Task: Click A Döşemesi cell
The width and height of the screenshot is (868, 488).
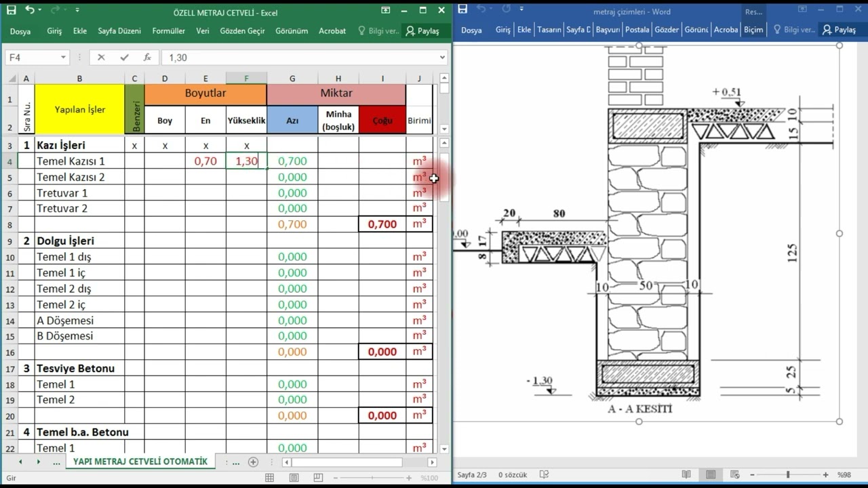Action: tap(79, 321)
